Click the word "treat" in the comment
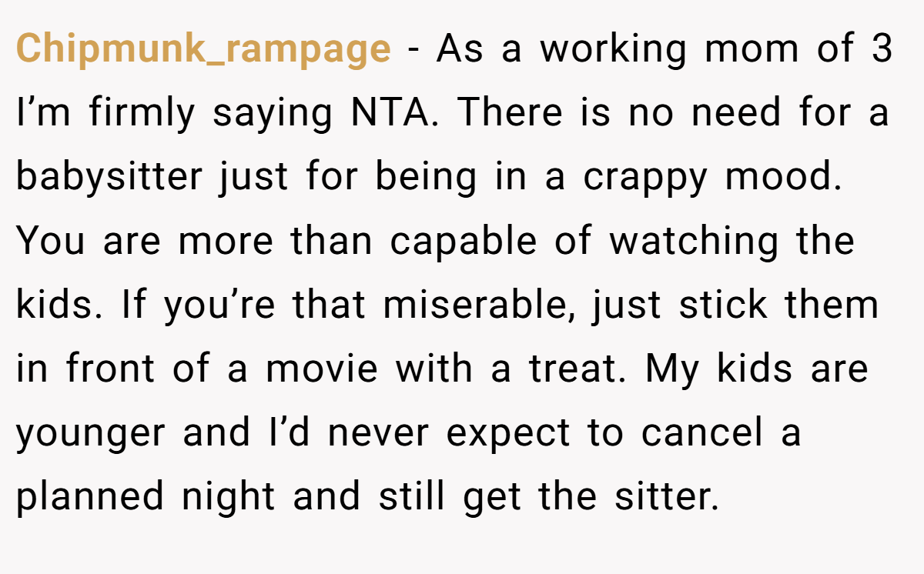Image resolution: width=924 pixels, height=574 pixels. pos(578,369)
